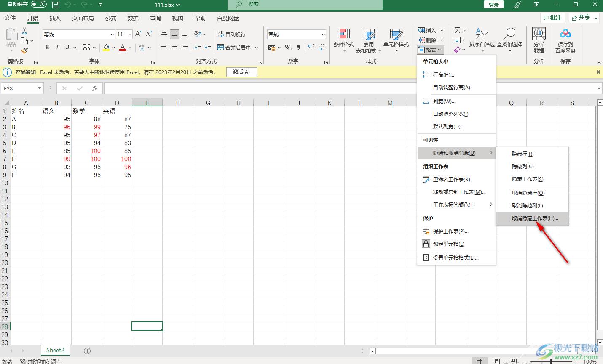The height and width of the screenshot is (364, 603).
Task: Open Find and Select (查找和选择)
Action: tap(509, 40)
